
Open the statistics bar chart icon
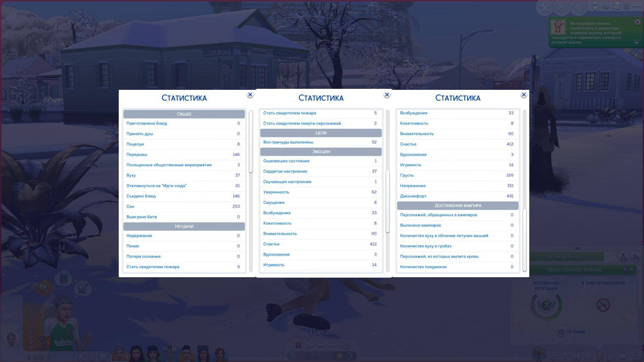pos(636,257)
